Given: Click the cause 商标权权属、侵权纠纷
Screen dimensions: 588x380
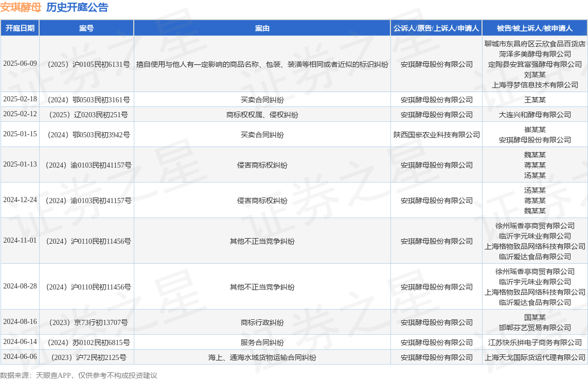Looking at the screenshot, I should coord(262,115).
